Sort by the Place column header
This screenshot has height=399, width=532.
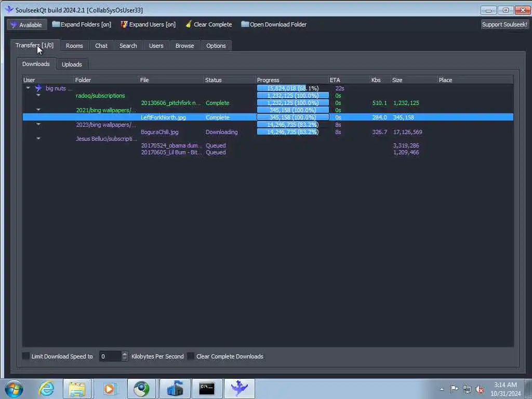(x=475, y=80)
